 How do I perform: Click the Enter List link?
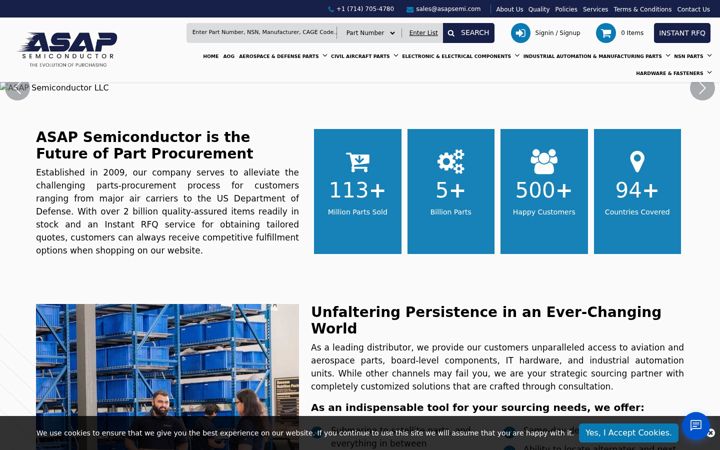tap(423, 33)
